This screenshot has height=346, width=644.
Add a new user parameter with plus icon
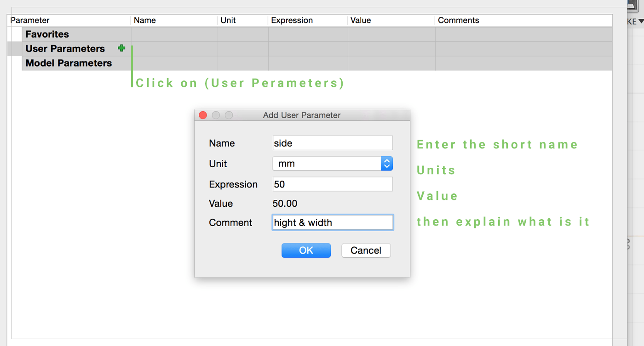click(121, 48)
